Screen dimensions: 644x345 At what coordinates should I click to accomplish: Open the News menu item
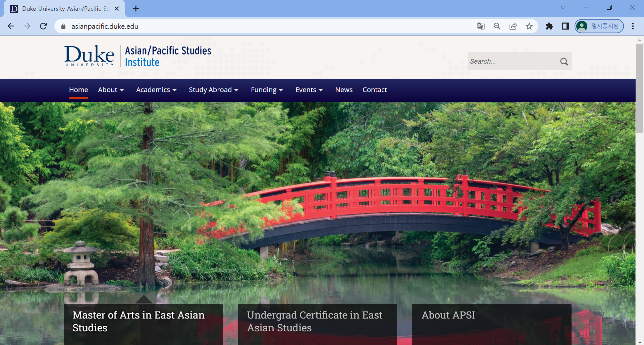point(344,90)
